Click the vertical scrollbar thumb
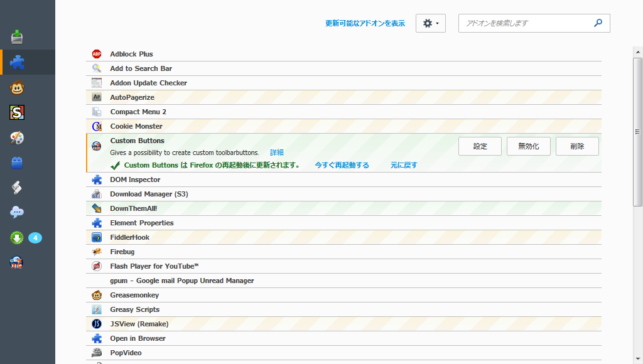 coord(638,132)
